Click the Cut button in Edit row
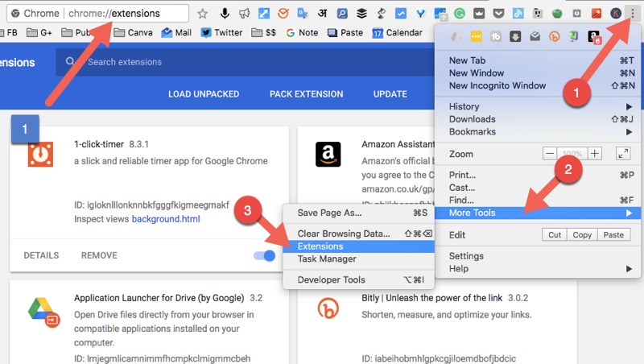 point(555,234)
